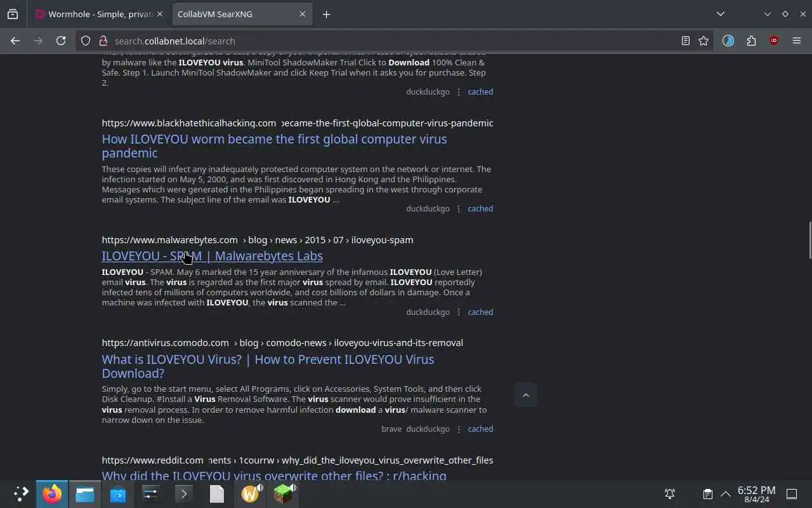Screen dimensions: 812x508
Task: Open the file manager from taskbar
Action: pyautogui.click(x=85, y=493)
